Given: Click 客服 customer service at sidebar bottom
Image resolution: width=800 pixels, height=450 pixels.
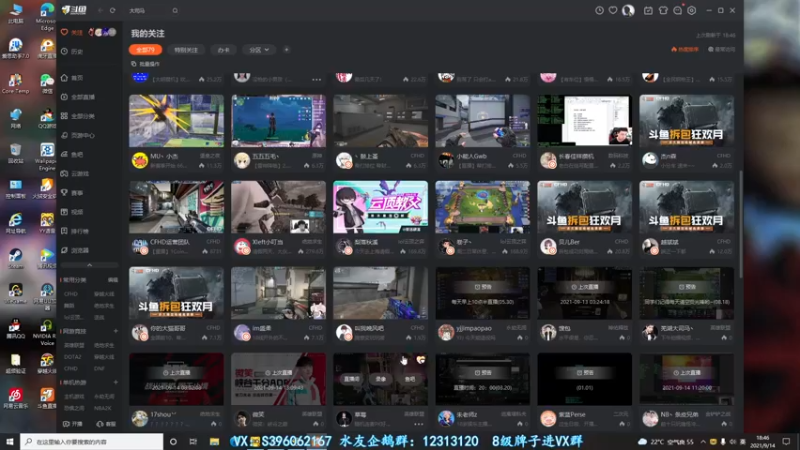Looking at the screenshot, I should 106,424.
